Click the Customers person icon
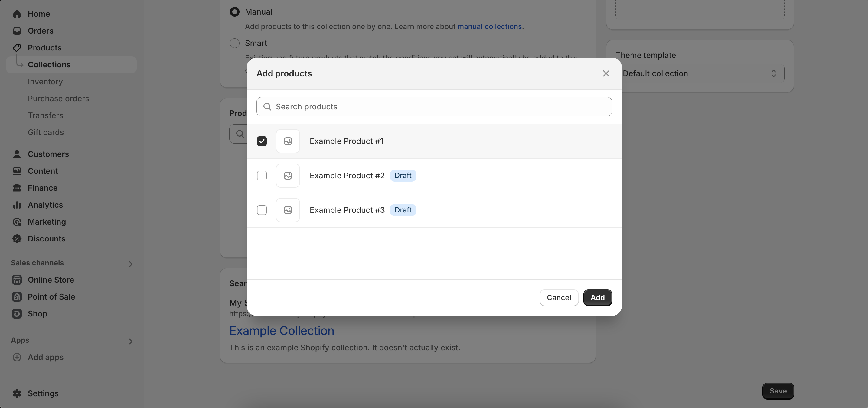The height and width of the screenshot is (408, 868). 17,154
